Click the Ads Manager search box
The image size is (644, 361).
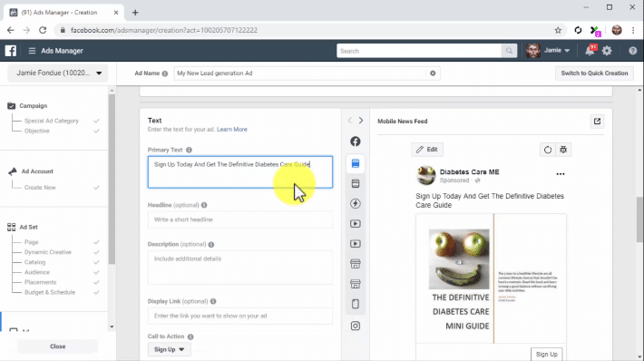(419, 51)
